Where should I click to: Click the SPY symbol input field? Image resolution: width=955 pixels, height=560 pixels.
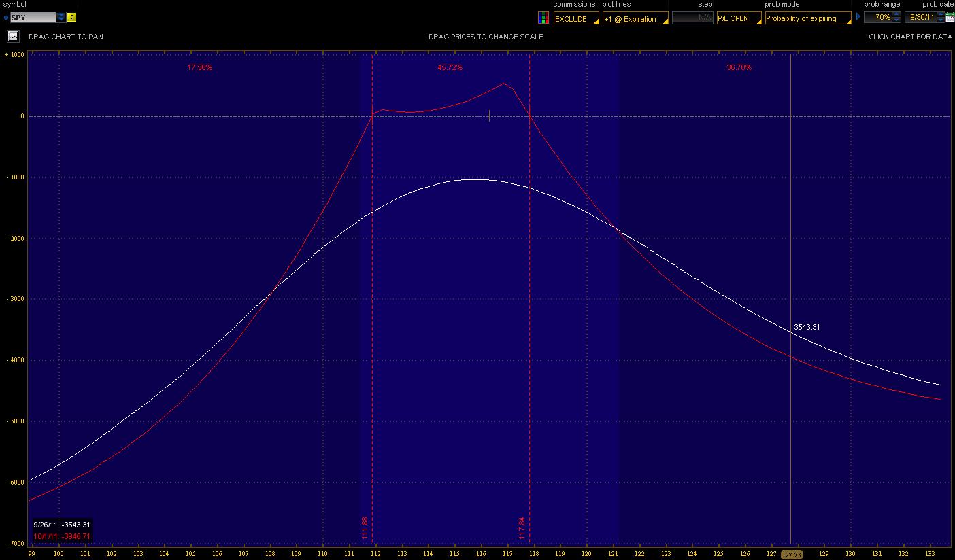click(x=33, y=18)
